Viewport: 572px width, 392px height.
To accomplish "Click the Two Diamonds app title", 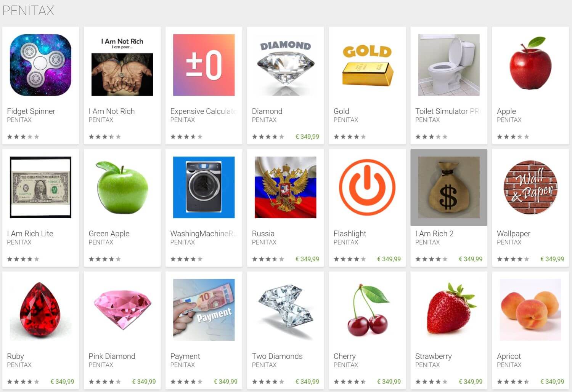I will (277, 356).
